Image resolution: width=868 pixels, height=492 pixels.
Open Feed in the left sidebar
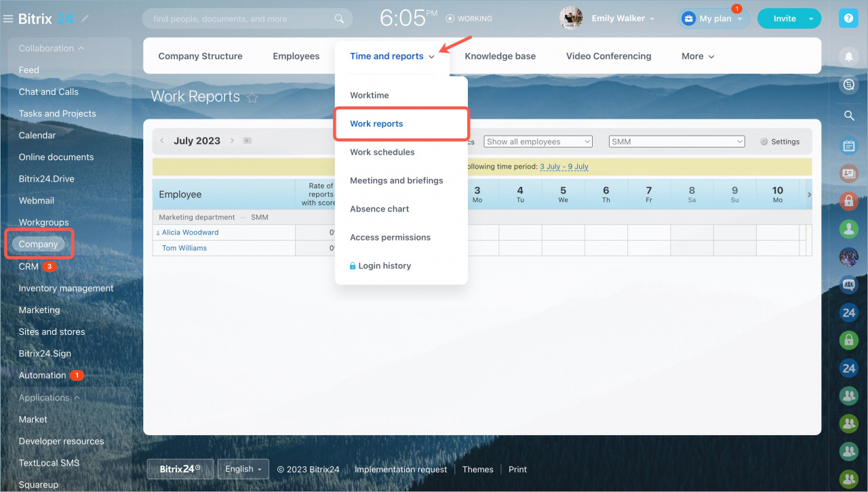click(29, 70)
